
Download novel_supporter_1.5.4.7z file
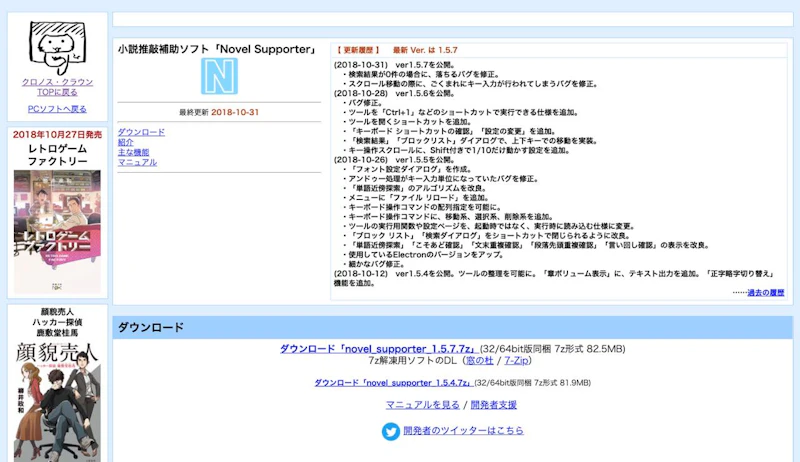(x=393, y=382)
